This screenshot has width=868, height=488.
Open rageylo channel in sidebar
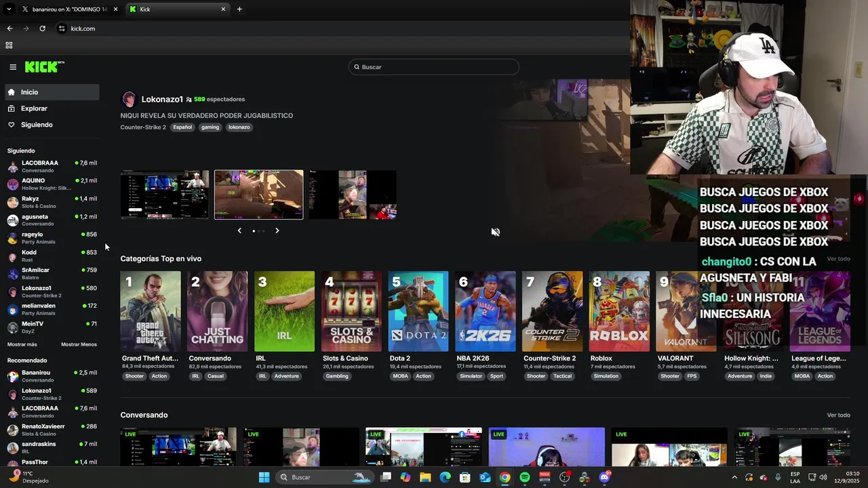[x=52, y=238]
